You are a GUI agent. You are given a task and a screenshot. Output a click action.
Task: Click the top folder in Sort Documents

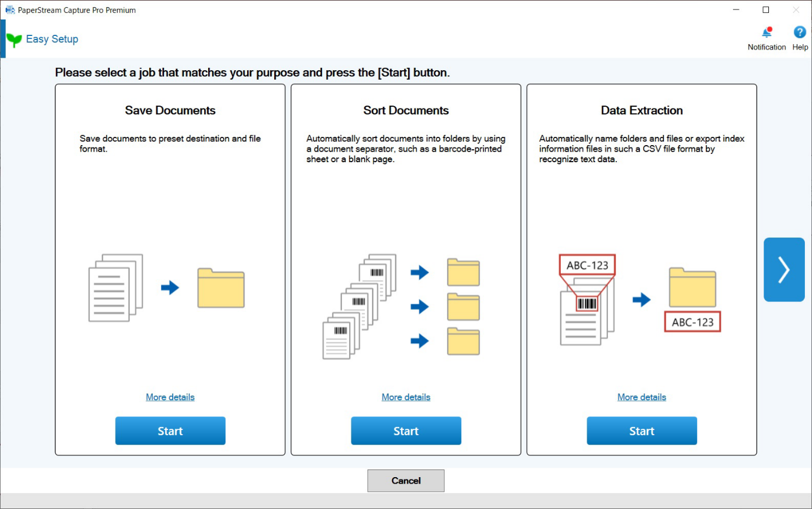click(463, 272)
